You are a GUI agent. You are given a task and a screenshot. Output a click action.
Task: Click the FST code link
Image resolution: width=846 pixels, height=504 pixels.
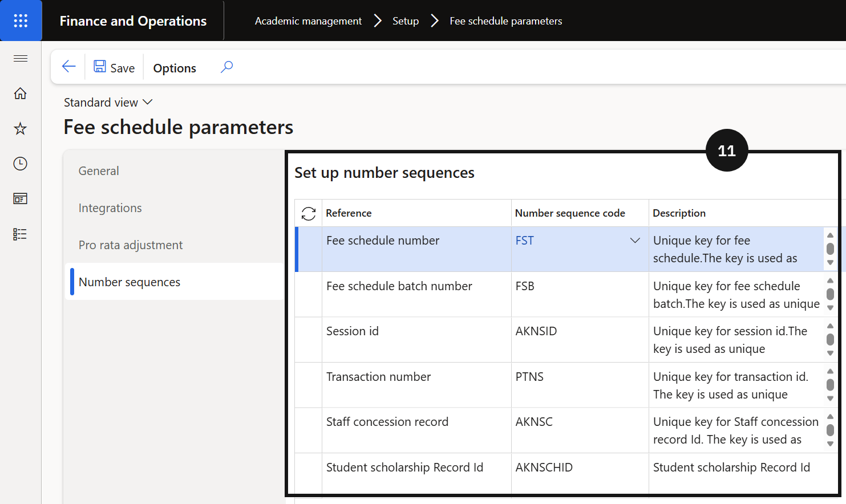(525, 241)
